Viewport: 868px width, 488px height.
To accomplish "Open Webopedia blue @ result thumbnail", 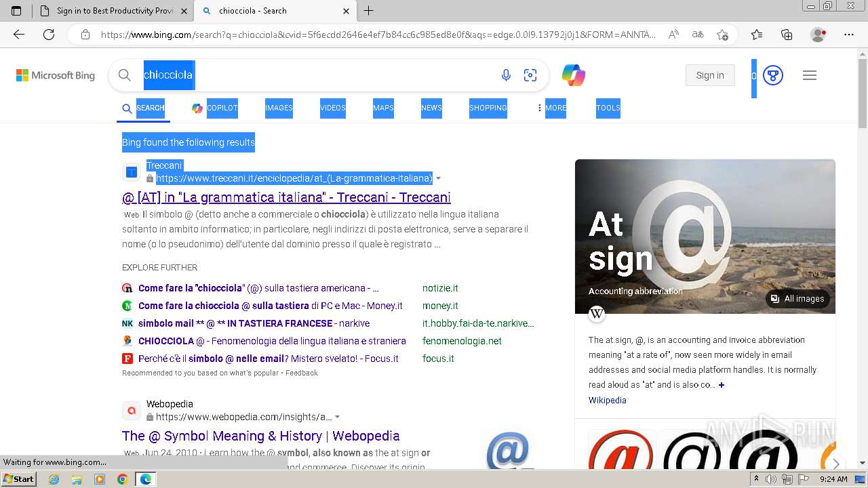I will 508,449.
